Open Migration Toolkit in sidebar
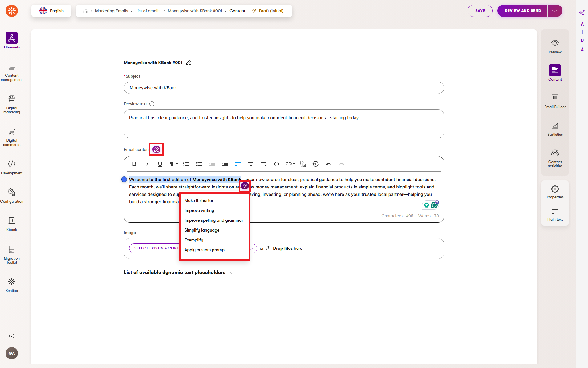Screen dimensions: 588x368 click(12, 255)
